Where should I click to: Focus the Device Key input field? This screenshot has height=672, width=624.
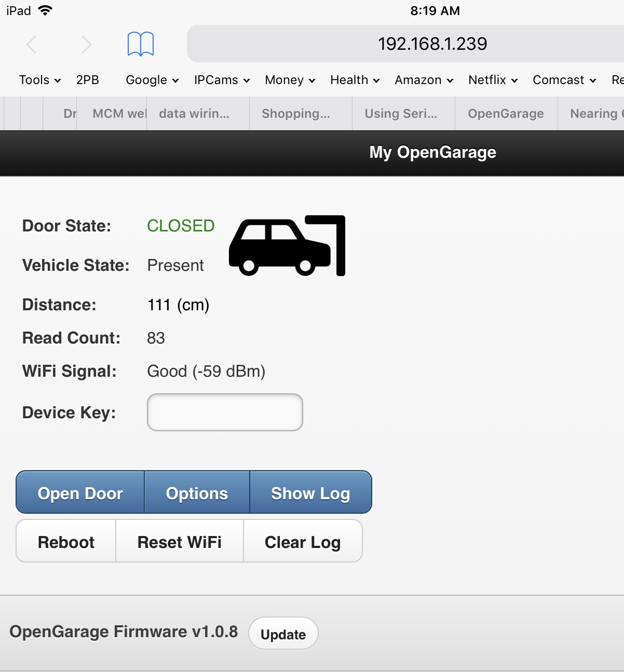pyautogui.click(x=225, y=413)
